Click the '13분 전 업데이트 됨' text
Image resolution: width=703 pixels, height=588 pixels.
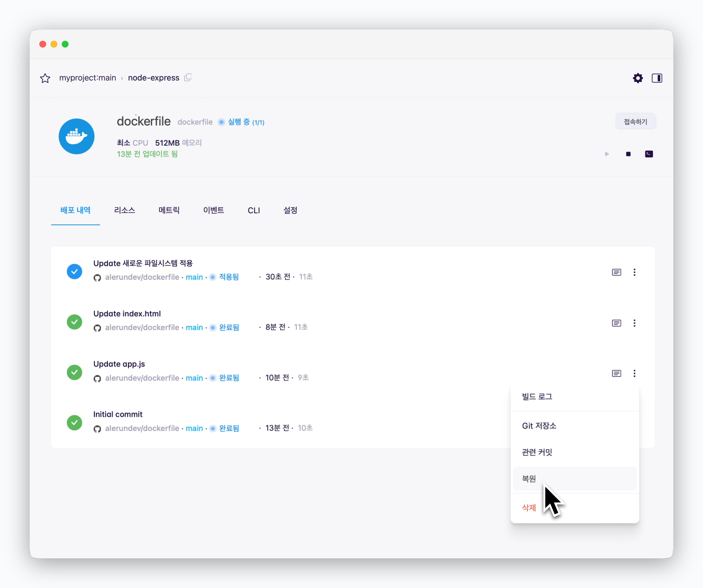pyautogui.click(x=147, y=154)
